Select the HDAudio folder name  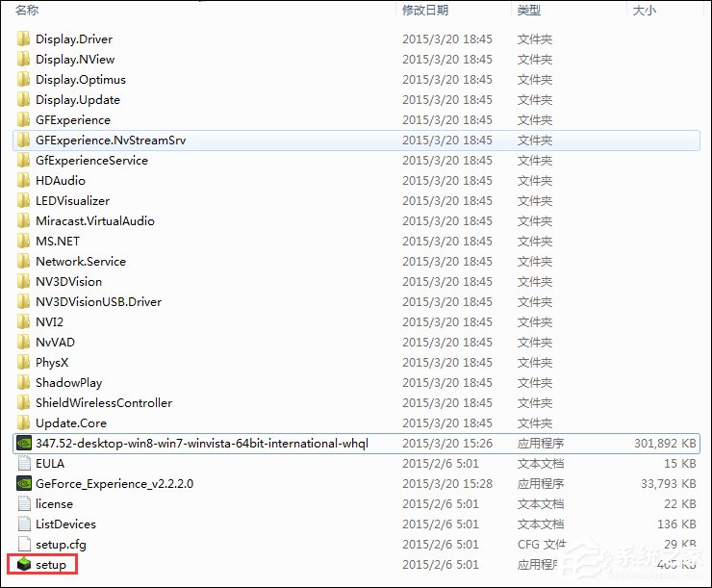point(61,180)
